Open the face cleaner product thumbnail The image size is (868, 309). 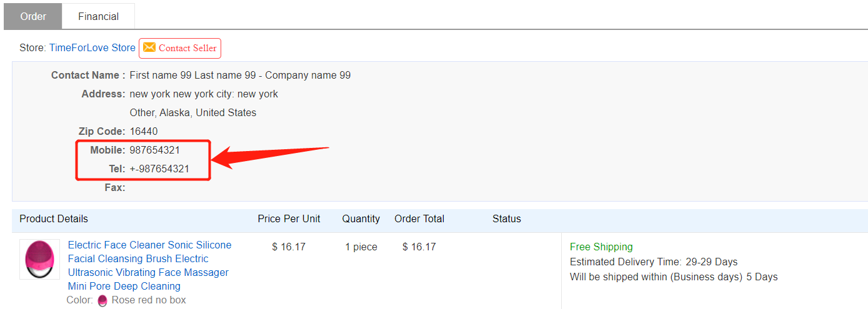(40, 259)
